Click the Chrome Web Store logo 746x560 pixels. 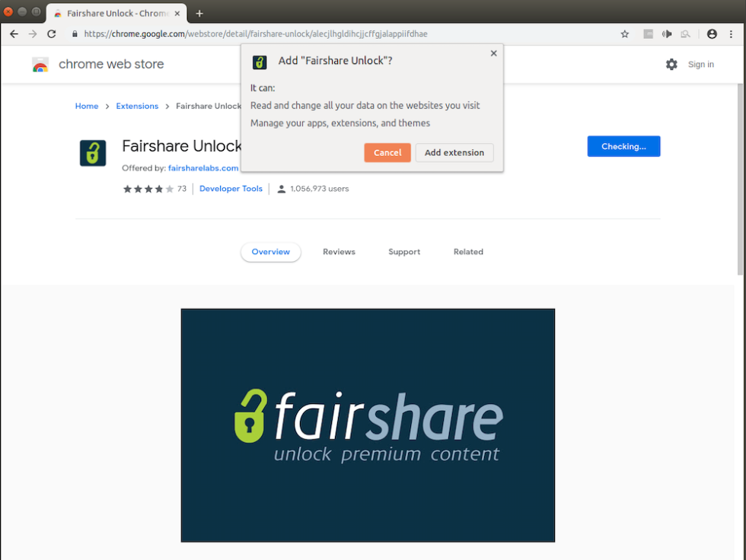point(40,64)
